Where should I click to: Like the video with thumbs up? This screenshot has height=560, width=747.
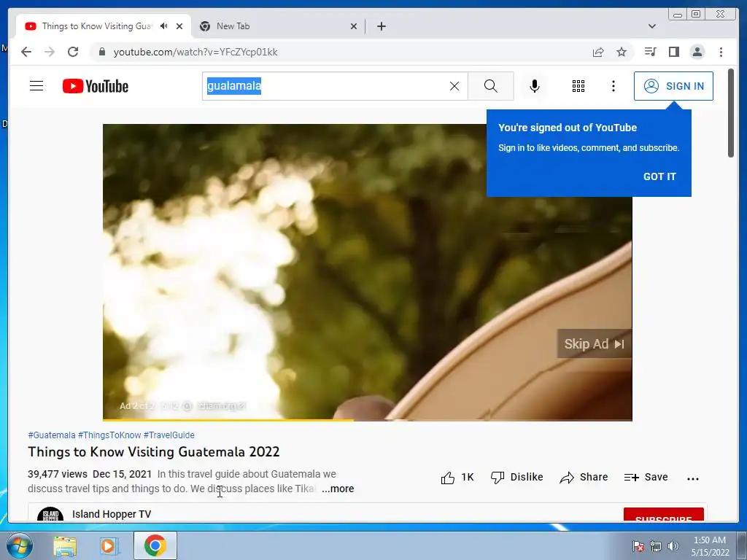[x=457, y=478]
